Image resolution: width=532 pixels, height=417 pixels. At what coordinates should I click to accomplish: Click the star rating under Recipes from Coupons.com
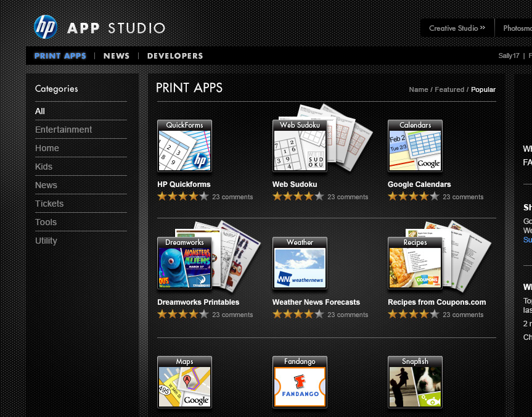click(414, 314)
